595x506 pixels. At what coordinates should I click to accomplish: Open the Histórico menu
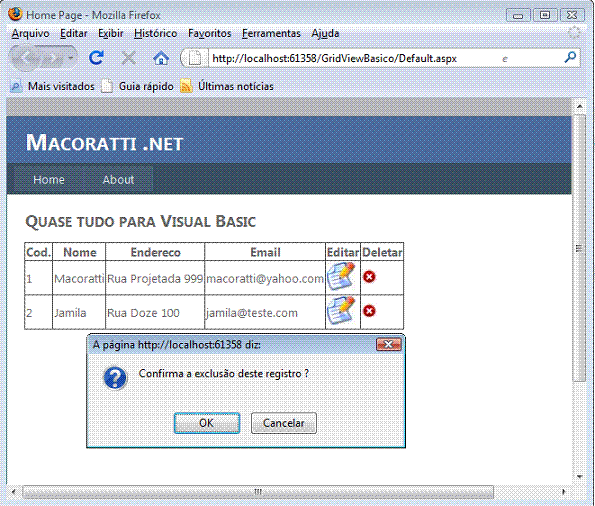coord(156,33)
